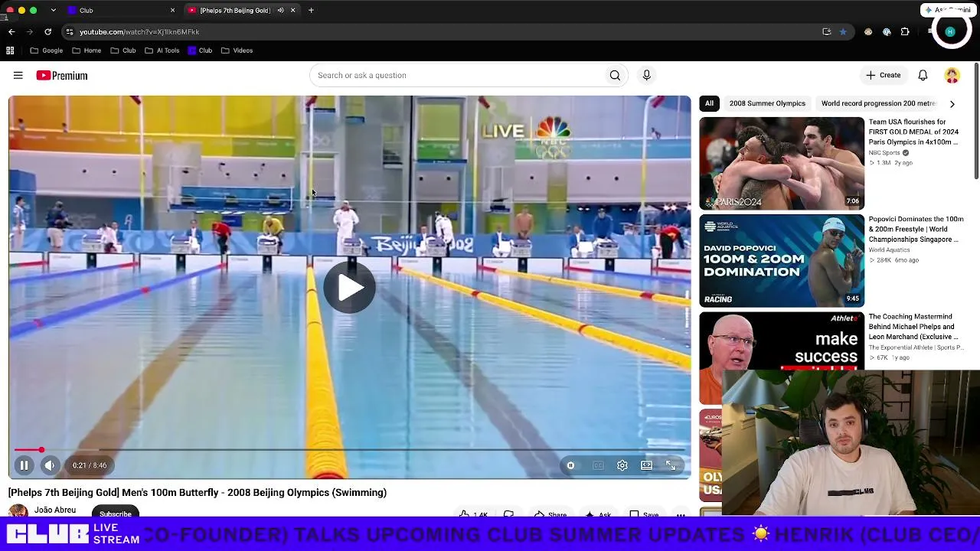Click the browser address bar URL
The image size is (980, 551).
(x=139, y=31)
